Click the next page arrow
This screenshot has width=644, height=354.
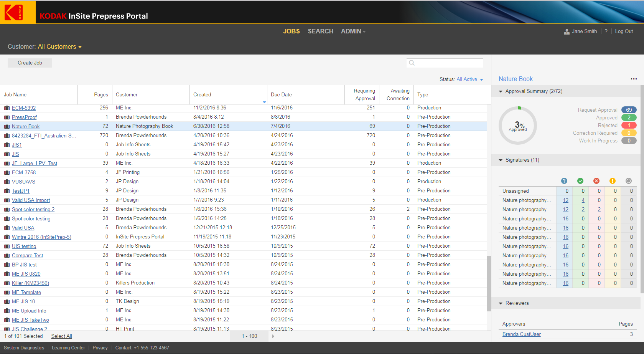pyautogui.click(x=273, y=336)
